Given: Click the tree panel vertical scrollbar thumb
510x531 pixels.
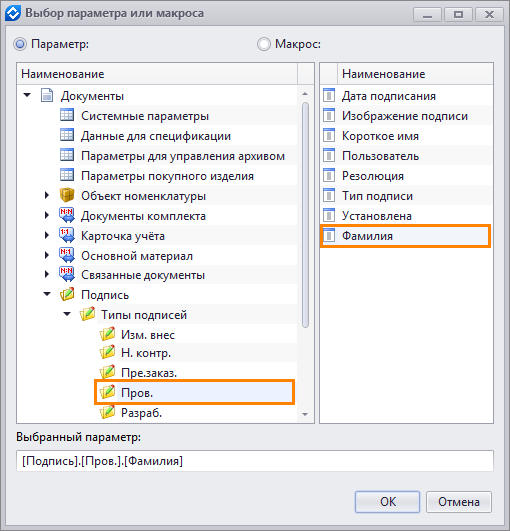Looking at the screenshot, I should tap(305, 215).
